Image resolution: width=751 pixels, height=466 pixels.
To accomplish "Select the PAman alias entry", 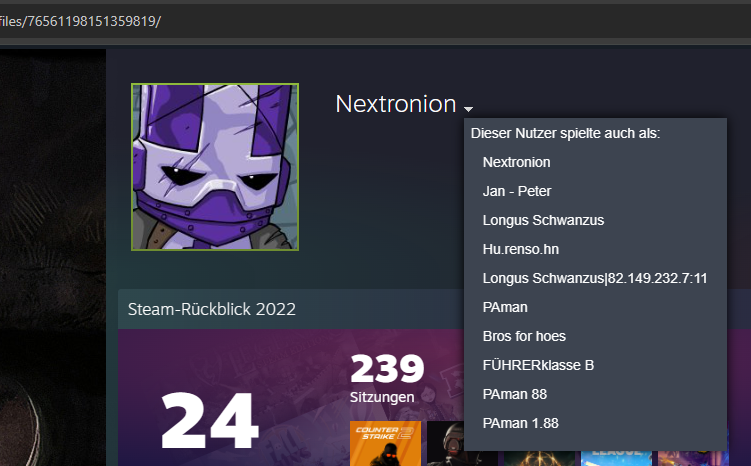I will (x=505, y=307).
